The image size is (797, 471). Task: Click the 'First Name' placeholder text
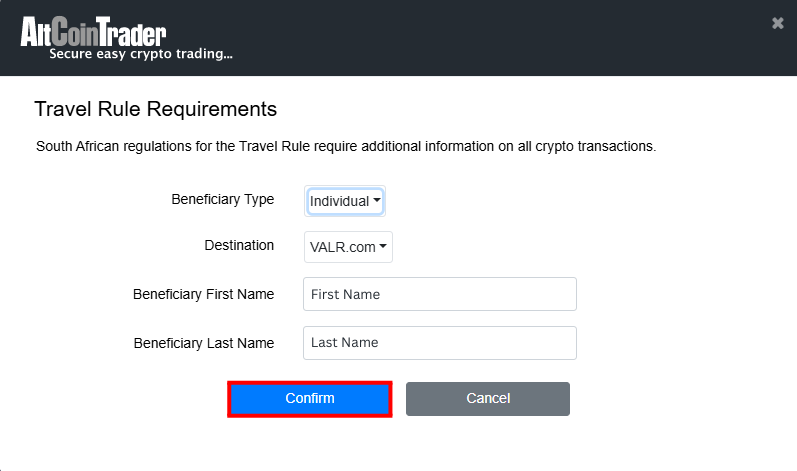345,294
